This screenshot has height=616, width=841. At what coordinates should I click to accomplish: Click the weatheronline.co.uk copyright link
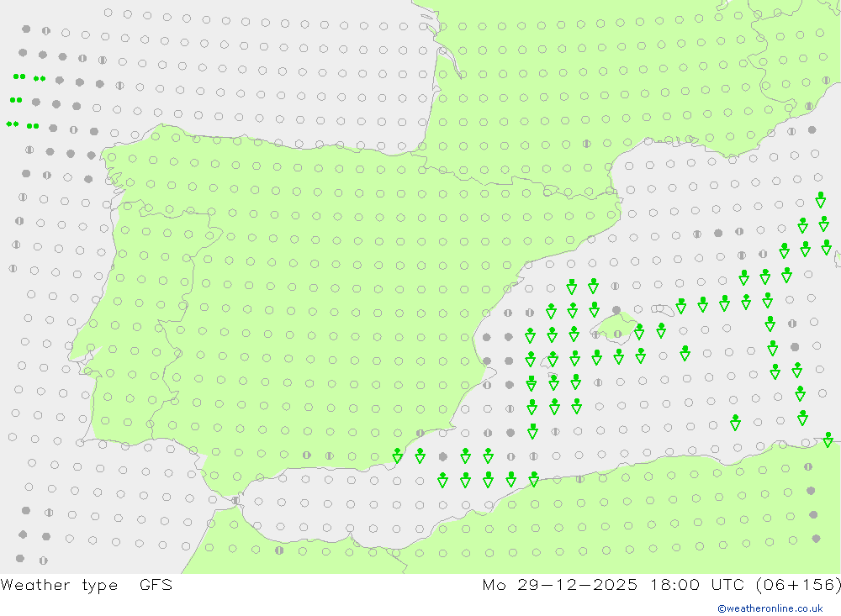coord(770,608)
